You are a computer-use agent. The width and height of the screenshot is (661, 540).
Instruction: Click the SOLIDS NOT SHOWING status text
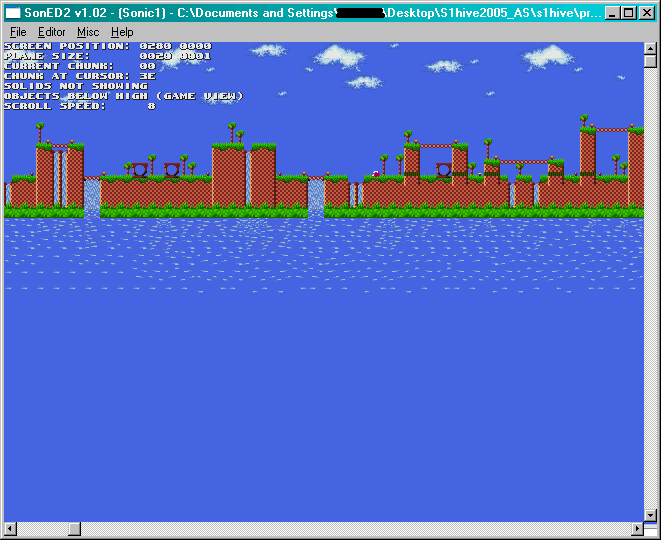coord(76,86)
